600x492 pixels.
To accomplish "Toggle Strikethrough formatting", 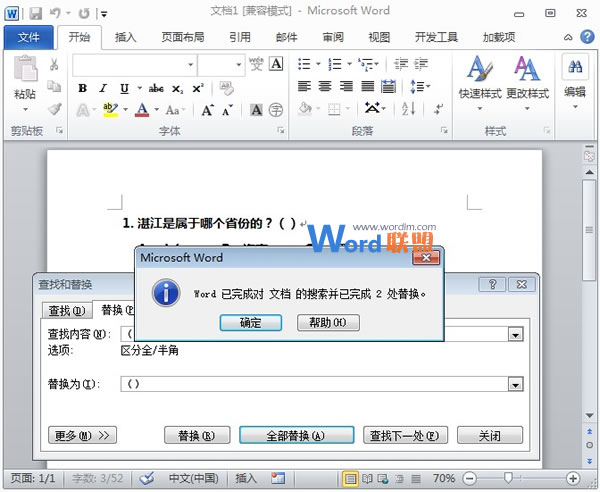I will point(156,88).
